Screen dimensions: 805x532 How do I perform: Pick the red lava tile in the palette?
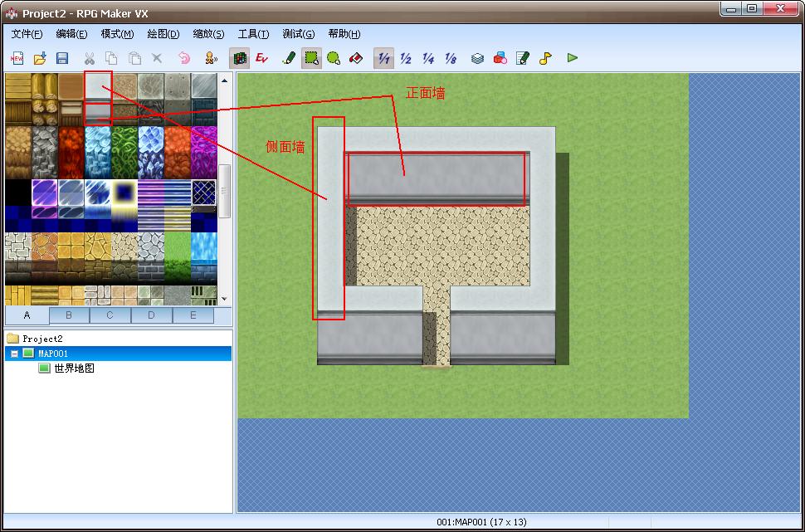click(x=71, y=153)
